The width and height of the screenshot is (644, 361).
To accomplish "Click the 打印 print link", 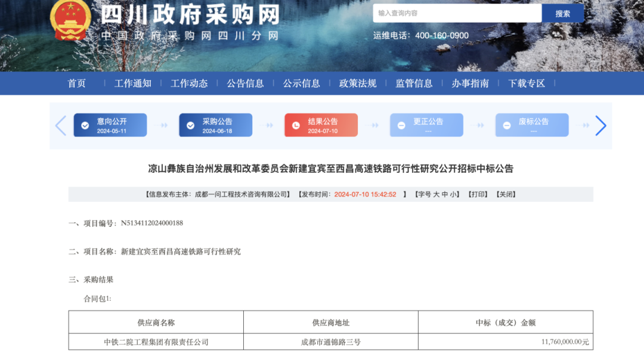I will tap(478, 194).
